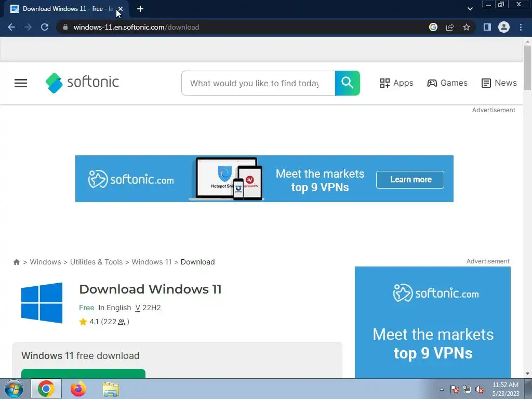Open the Chrome three-dot menu
The height and width of the screenshot is (399, 532).
tap(521, 27)
